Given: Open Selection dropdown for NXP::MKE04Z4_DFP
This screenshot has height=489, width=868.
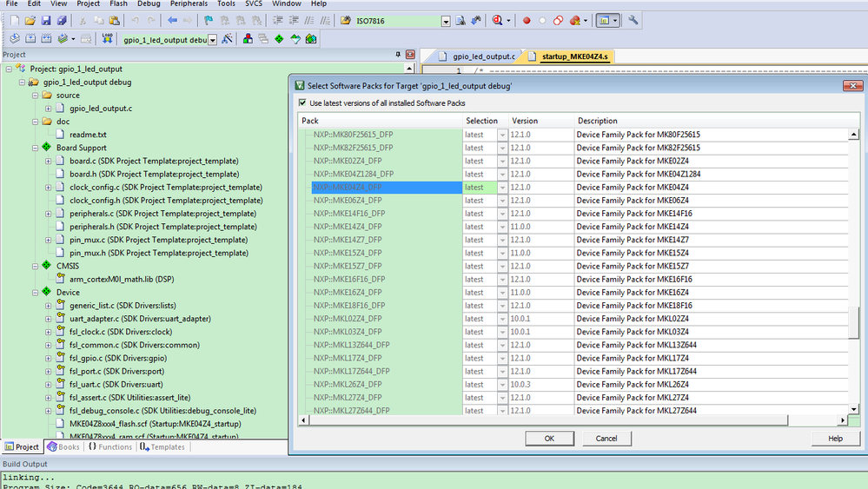Looking at the screenshot, I should (502, 188).
